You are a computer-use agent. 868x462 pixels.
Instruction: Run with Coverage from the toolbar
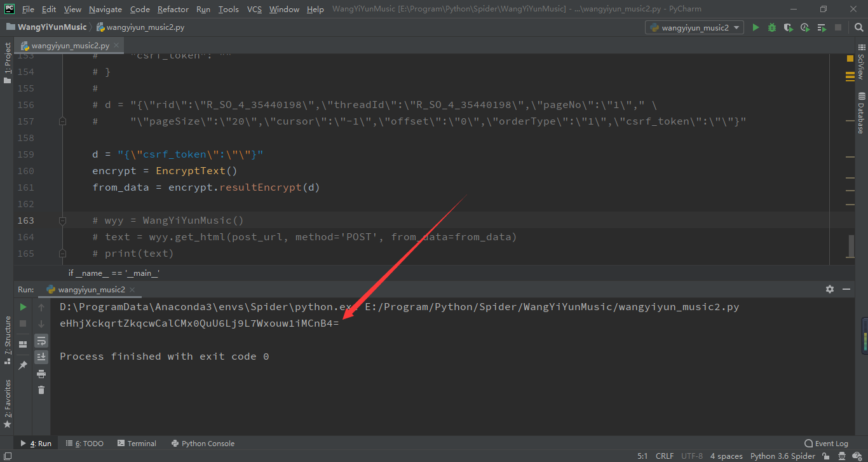(789, 27)
